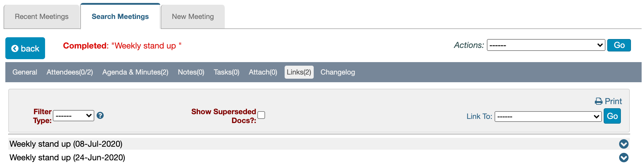Click the back arrow button
Image resolution: width=644 pixels, height=168 pixels.
[25, 48]
